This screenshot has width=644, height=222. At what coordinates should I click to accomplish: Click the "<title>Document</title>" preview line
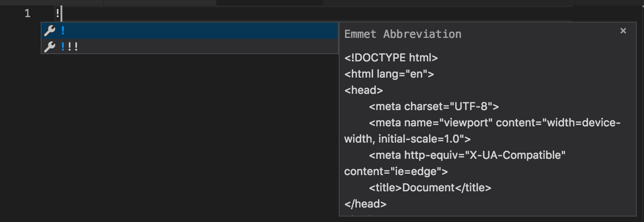pos(430,188)
